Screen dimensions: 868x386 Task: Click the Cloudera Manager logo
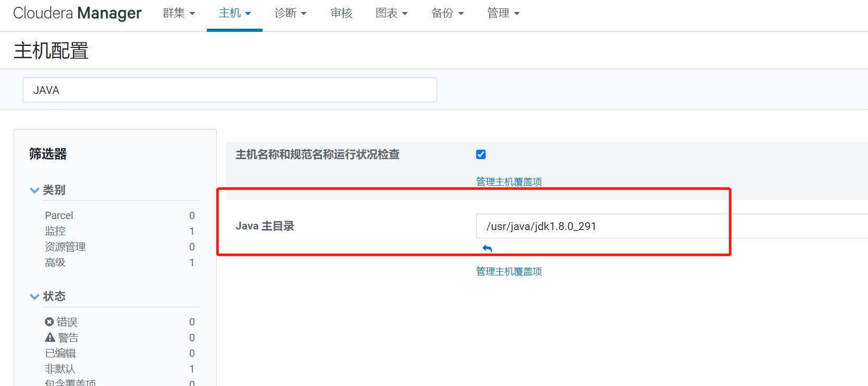pyautogui.click(x=77, y=13)
